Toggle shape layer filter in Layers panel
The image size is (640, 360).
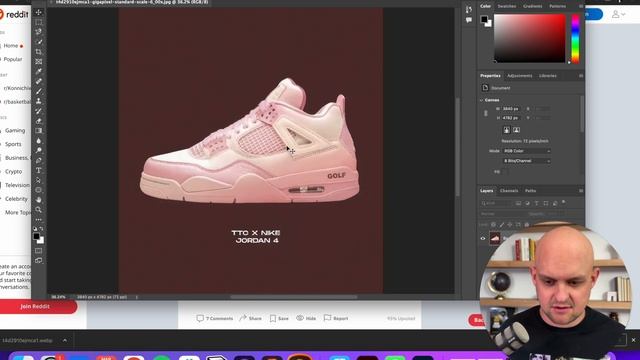[546, 203]
